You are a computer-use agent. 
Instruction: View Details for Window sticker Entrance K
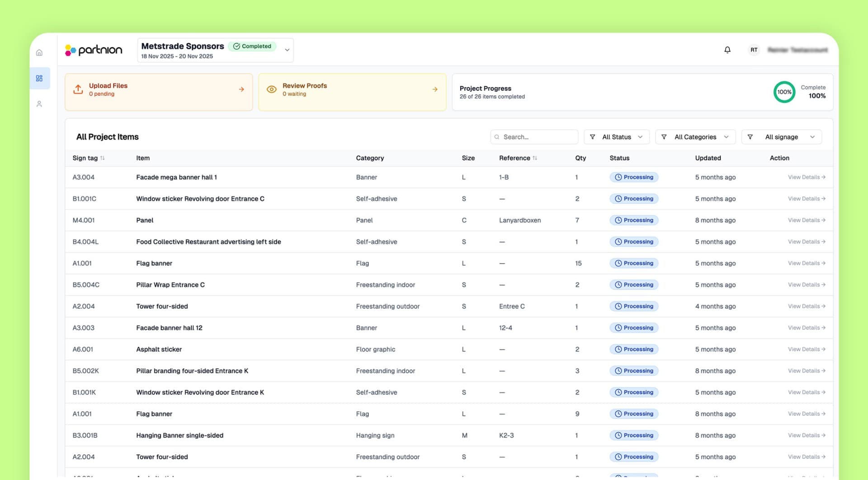807,392
